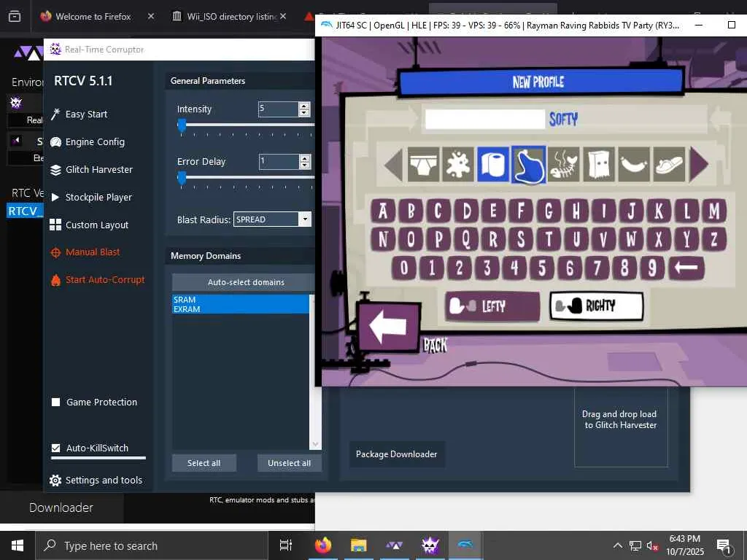Select EXRAM memory domain
747x560 pixels.
click(241, 309)
